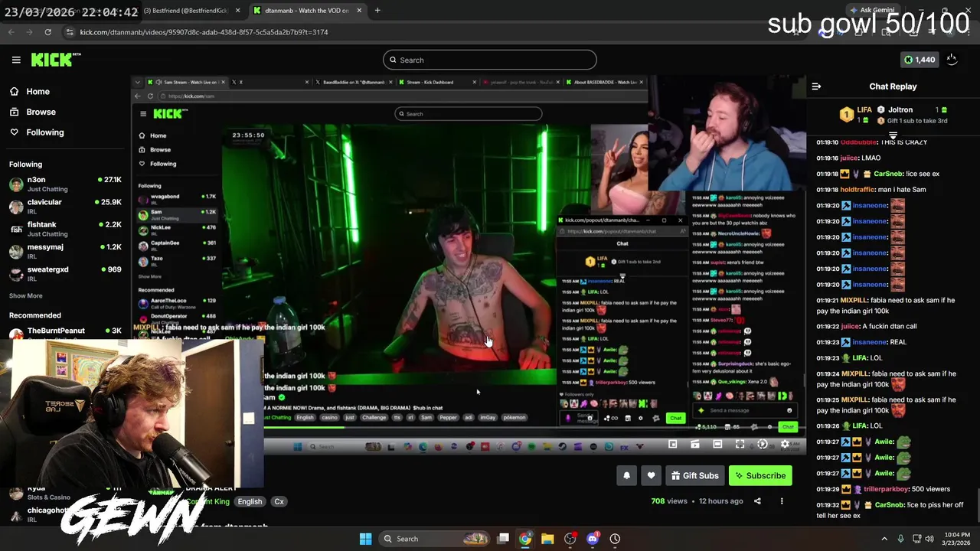Click holdtraffic's 'man i hate Sam' message

pyautogui.click(x=871, y=189)
